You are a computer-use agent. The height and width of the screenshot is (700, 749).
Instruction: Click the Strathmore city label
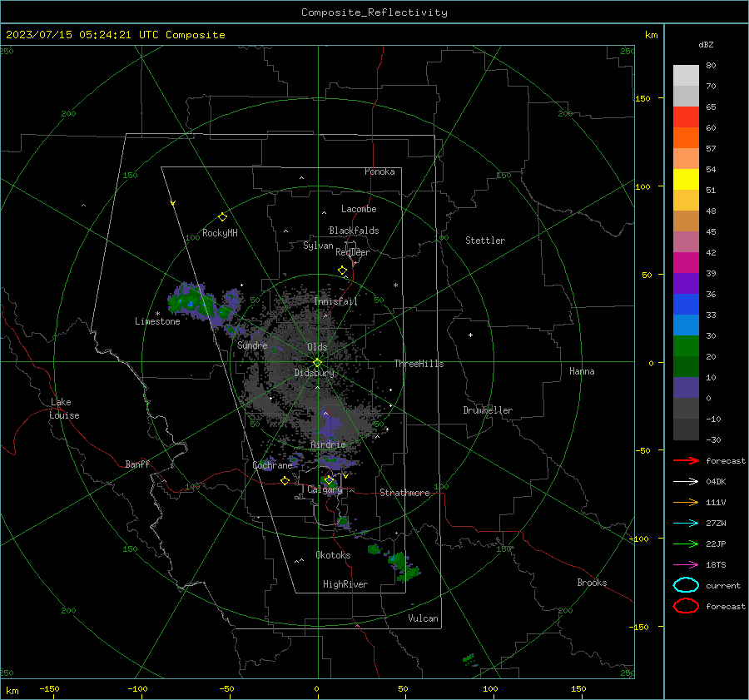tap(404, 493)
